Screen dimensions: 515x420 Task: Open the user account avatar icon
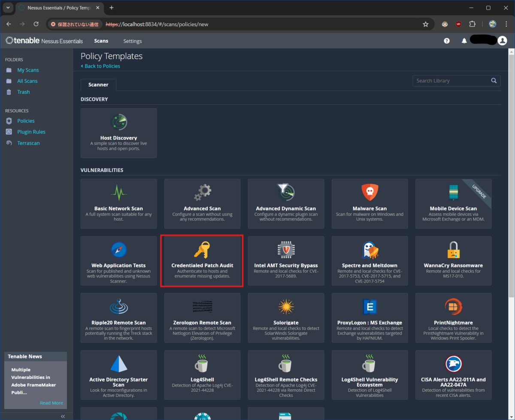point(503,41)
